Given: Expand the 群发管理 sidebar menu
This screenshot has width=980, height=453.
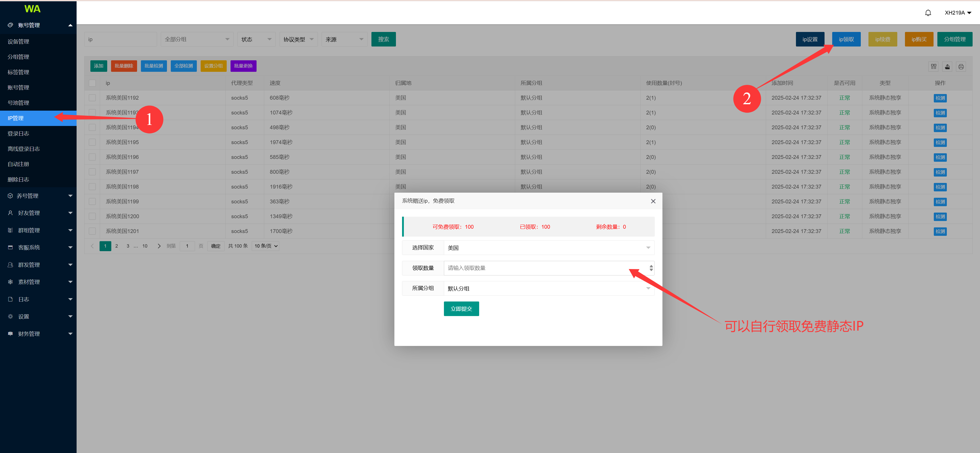Looking at the screenshot, I should 38,264.
